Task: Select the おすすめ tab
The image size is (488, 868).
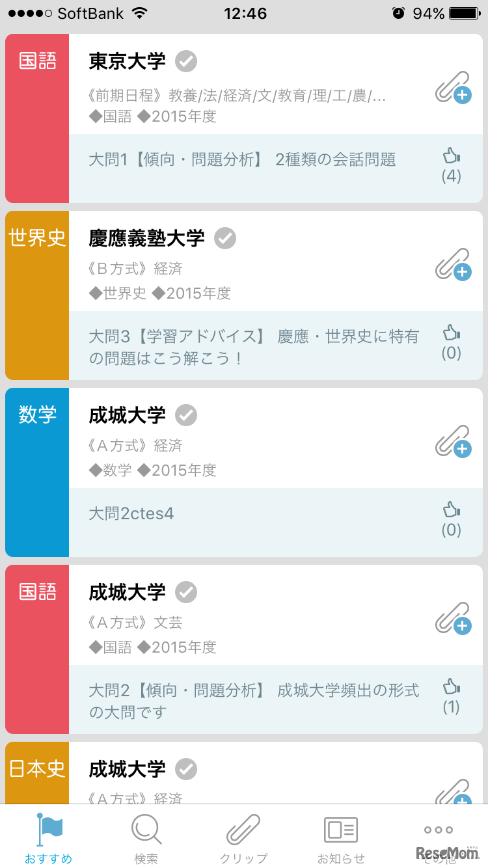Action: coord(49,838)
